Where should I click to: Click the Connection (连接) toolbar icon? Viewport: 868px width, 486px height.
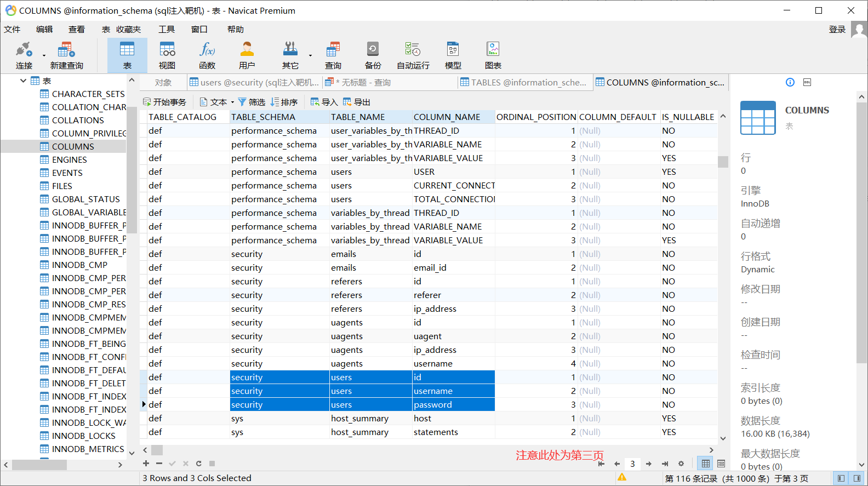(24, 55)
